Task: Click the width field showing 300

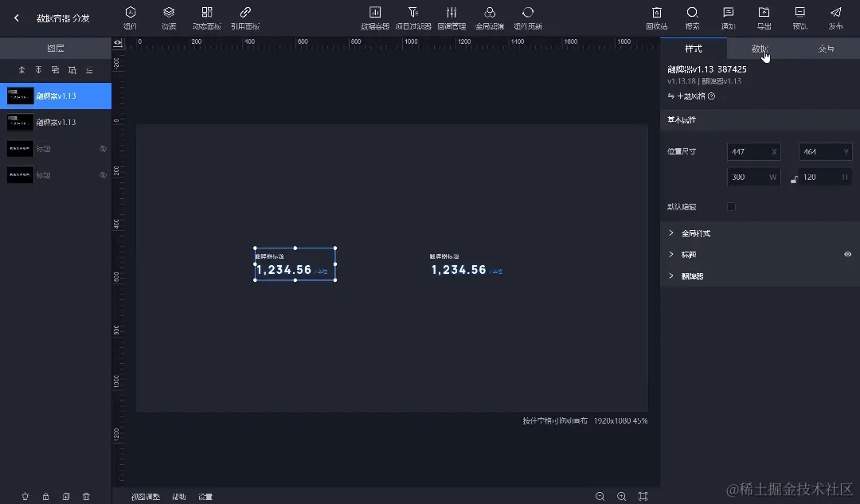Action: click(753, 177)
